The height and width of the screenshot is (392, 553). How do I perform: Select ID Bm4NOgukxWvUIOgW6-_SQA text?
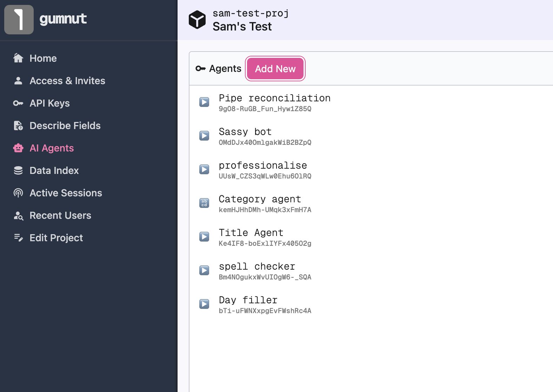pos(265,277)
